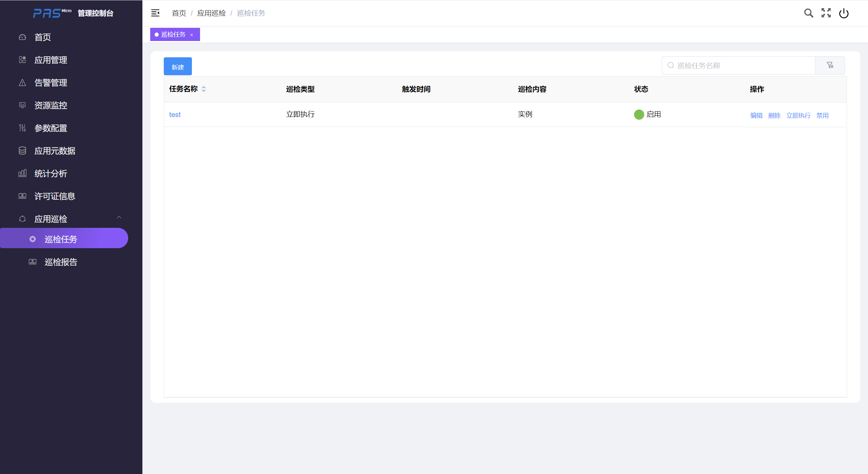Image resolution: width=868 pixels, height=474 pixels.
Task: Open the test task link
Action: point(175,115)
